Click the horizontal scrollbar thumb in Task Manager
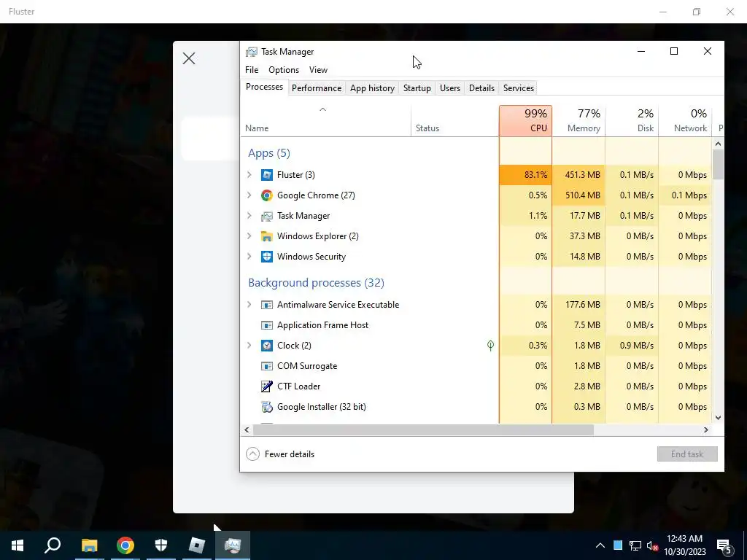 (424, 430)
